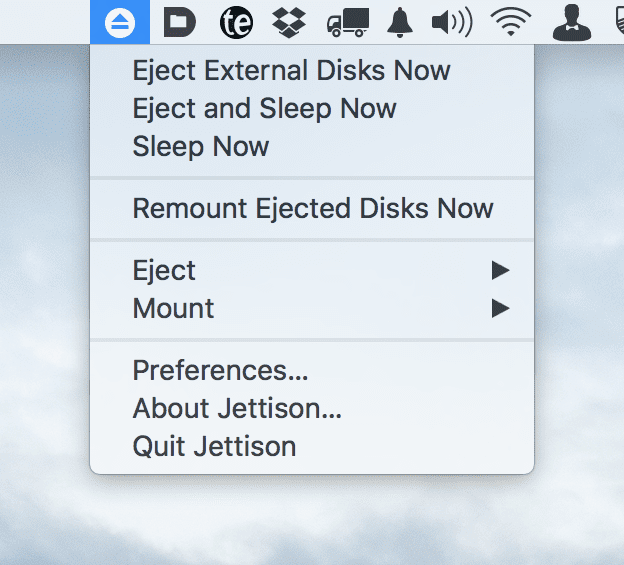Open the Mount submenu item

pos(173,309)
